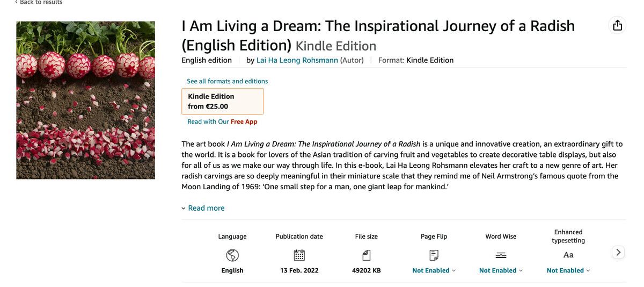Click the Enhanced typesetting Aa icon
The width and height of the screenshot is (644, 287).
(568, 255)
